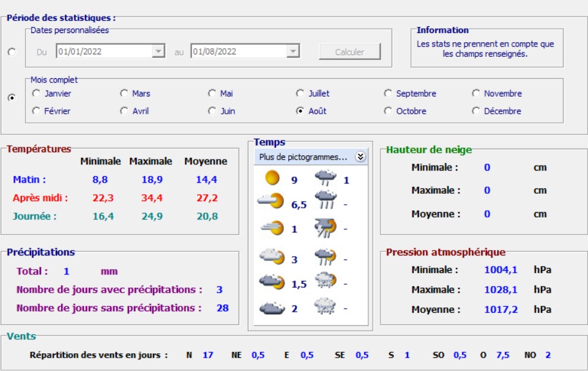Choose the Juillet month option
The image size is (588, 371).
(x=313, y=94)
